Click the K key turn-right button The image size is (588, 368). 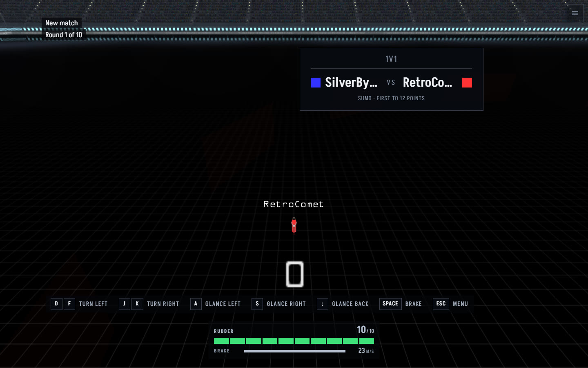tap(137, 304)
